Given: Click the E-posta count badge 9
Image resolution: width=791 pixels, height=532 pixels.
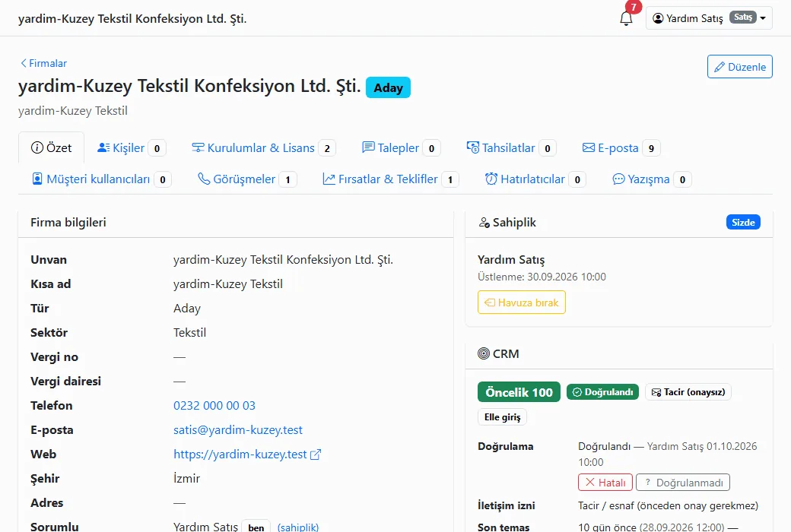Looking at the screenshot, I should click(x=651, y=148).
